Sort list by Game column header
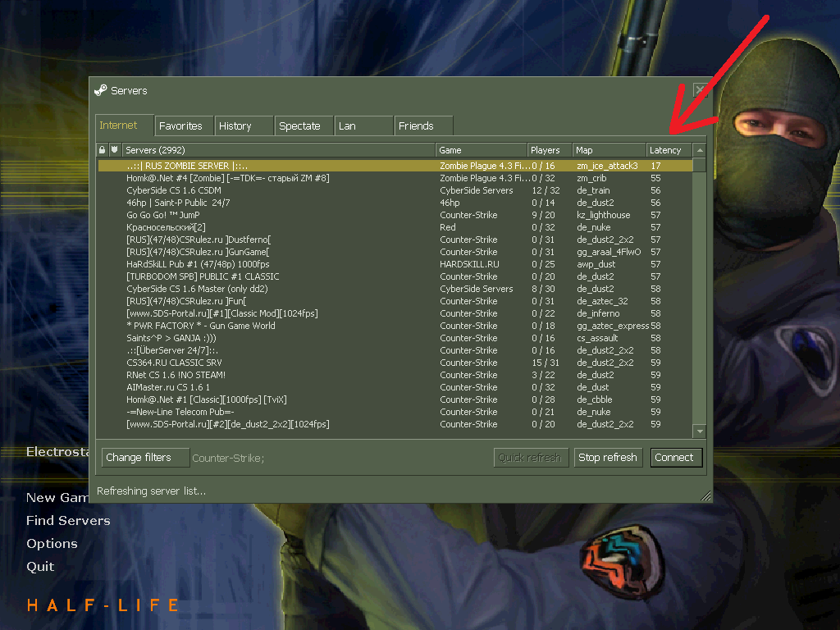Image resolution: width=840 pixels, height=630 pixels. (481, 150)
